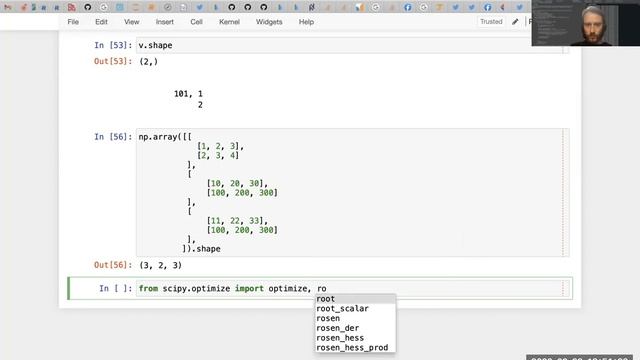Click the '(3, 2, 3)' output text
The image size is (640, 360).
coord(160,265)
